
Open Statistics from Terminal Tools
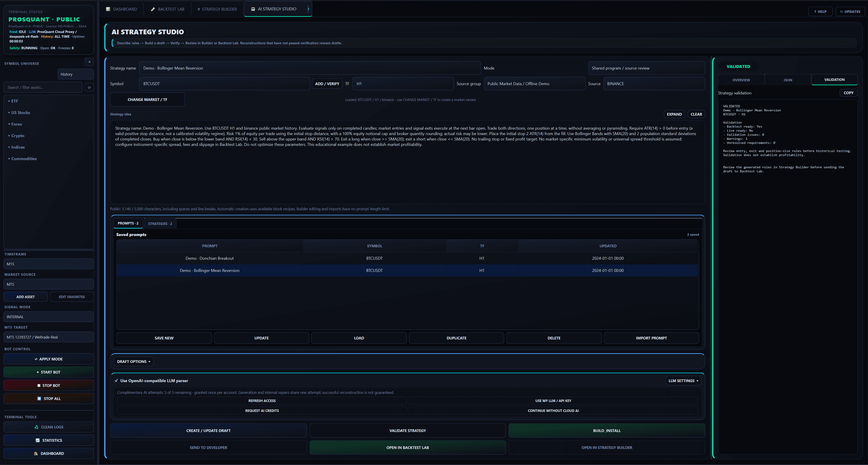point(49,440)
